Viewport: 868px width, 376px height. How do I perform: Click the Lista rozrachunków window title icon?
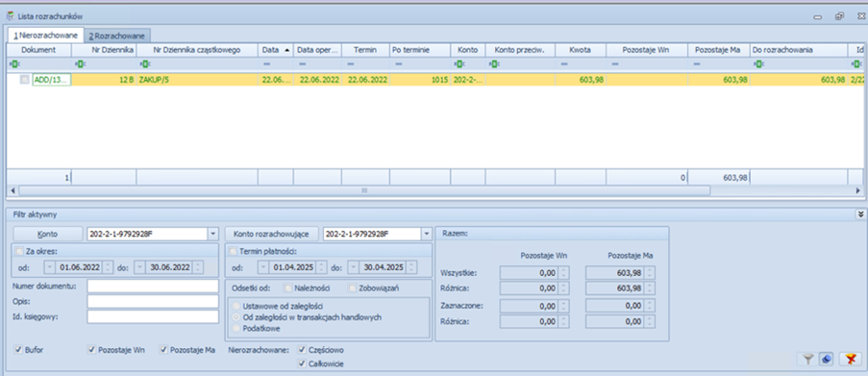tap(11, 16)
